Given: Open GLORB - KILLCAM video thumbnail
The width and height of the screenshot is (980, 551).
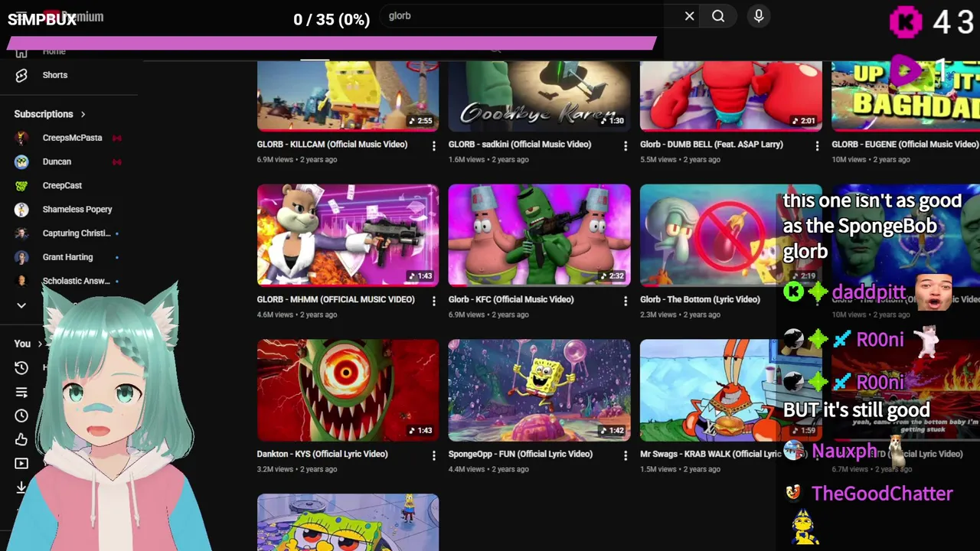Looking at the screenshot, I should [x=348, y=96].
